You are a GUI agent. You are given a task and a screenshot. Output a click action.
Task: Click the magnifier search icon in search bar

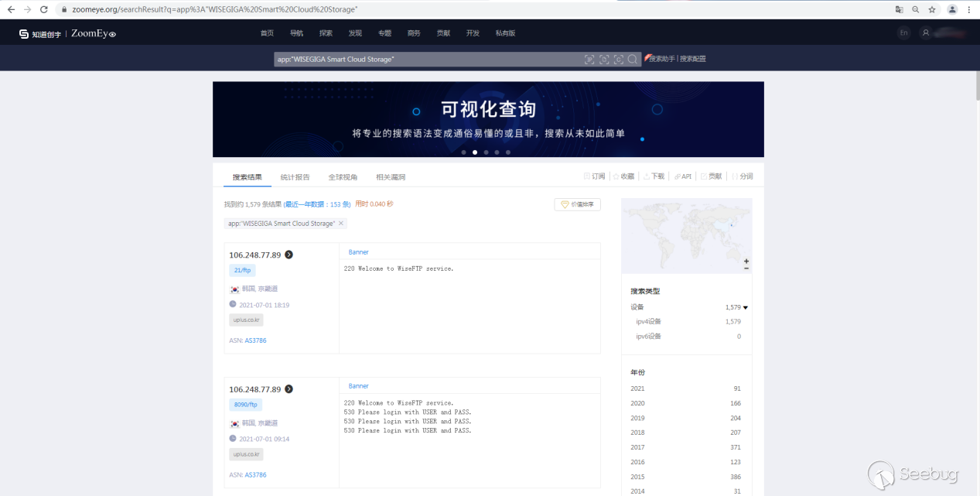[x=633, y=60]
